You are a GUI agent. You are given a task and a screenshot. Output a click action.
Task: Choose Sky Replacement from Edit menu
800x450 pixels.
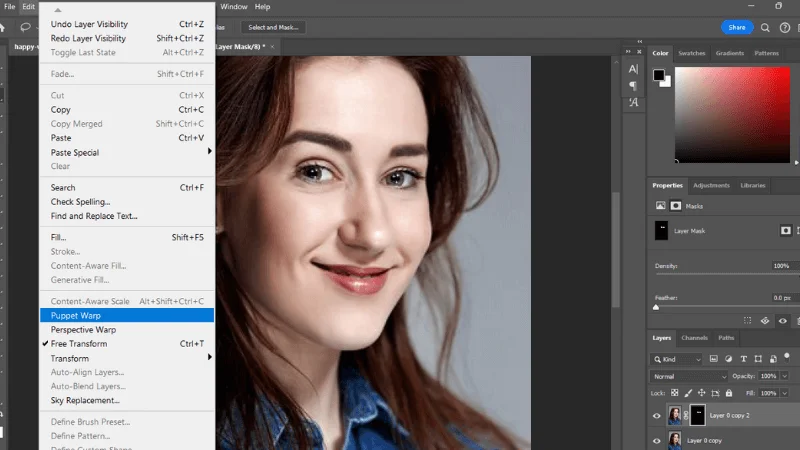coord(127,401)
